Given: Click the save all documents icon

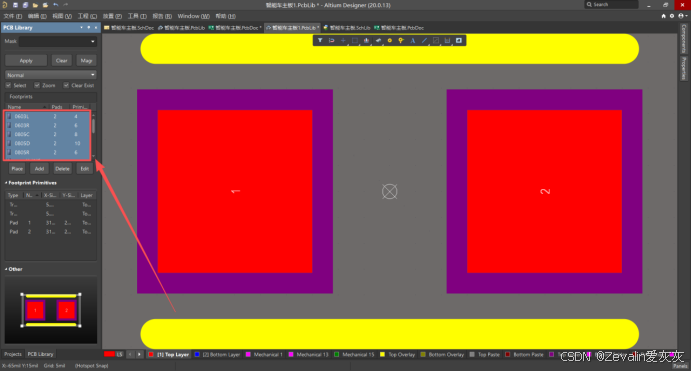Looking at the screenshot, I should point(25,5).
